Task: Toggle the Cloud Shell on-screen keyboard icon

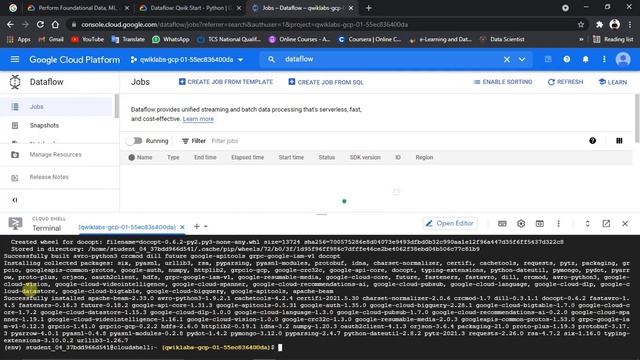Action: [x=502, y=224]
